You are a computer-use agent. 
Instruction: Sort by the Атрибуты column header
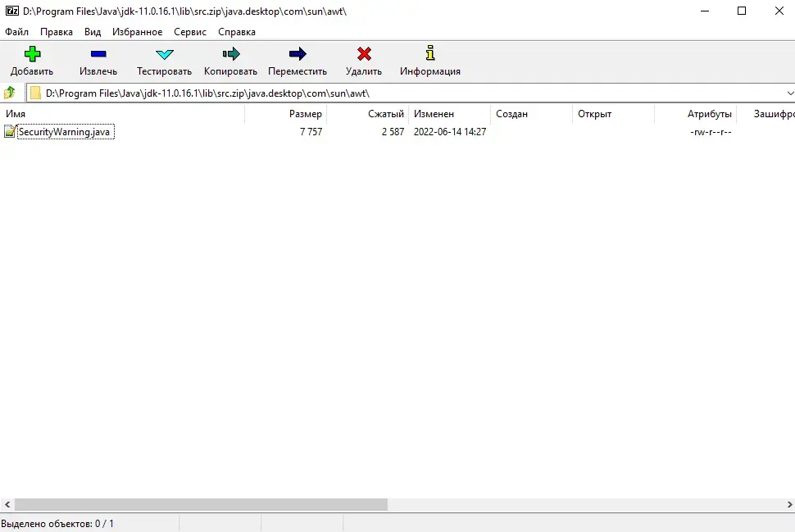coord(696,114)
